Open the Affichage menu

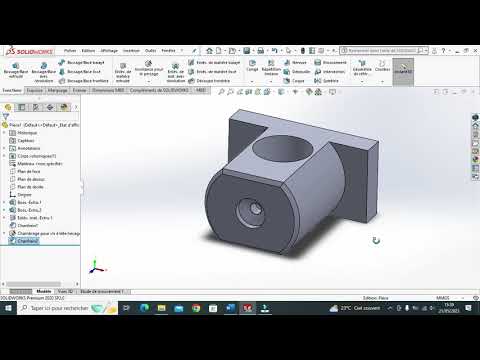pyautogui.click(x=109, y=51)
